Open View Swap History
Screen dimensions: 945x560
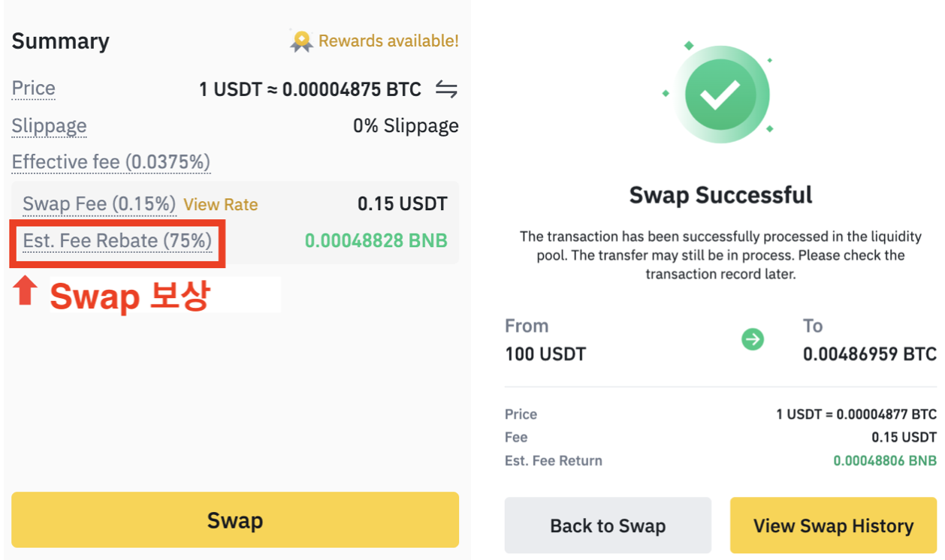(x=833, y=525)
